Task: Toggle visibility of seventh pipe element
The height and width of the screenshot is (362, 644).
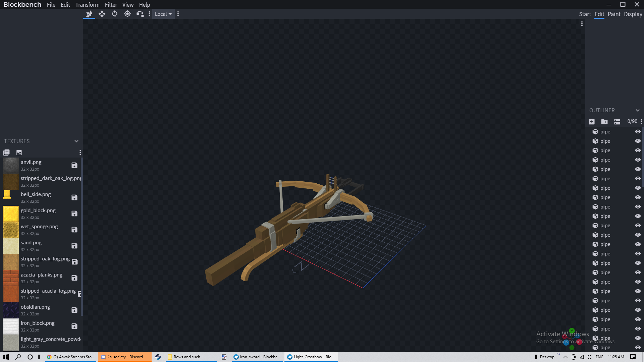Action: click(x=638, y=188)
